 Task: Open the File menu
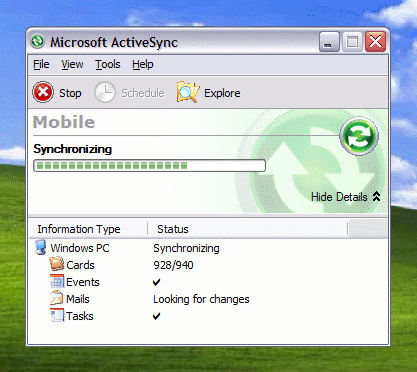tap(41, 64)
